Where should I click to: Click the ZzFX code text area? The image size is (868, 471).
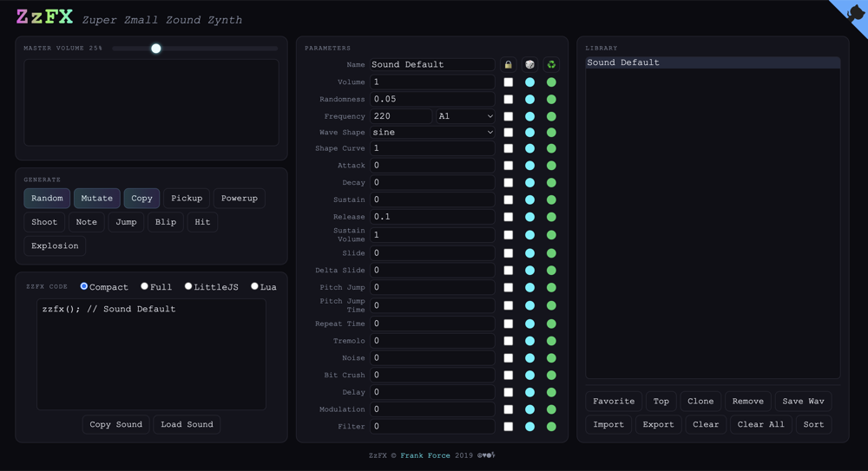(x=151, y=355)
